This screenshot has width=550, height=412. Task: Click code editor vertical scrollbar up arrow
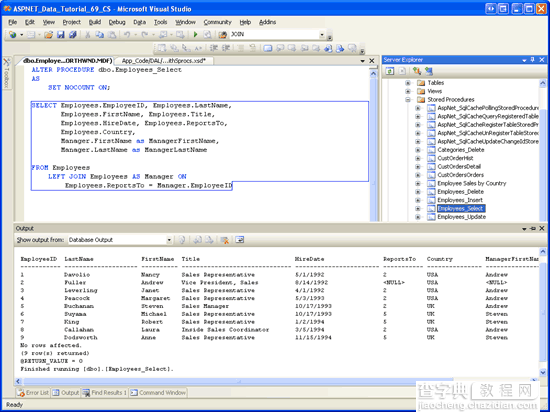point(373,74)
